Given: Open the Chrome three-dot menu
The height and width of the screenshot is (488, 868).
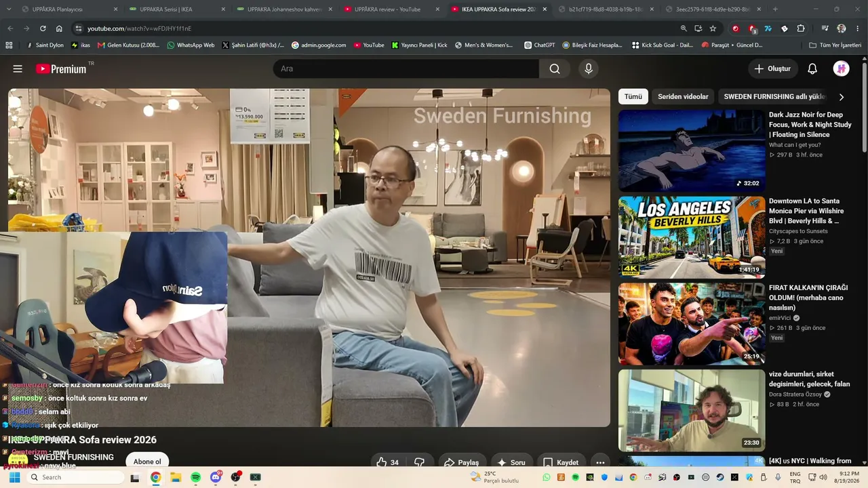Looking at the screenshot, I should click(857, 28).
